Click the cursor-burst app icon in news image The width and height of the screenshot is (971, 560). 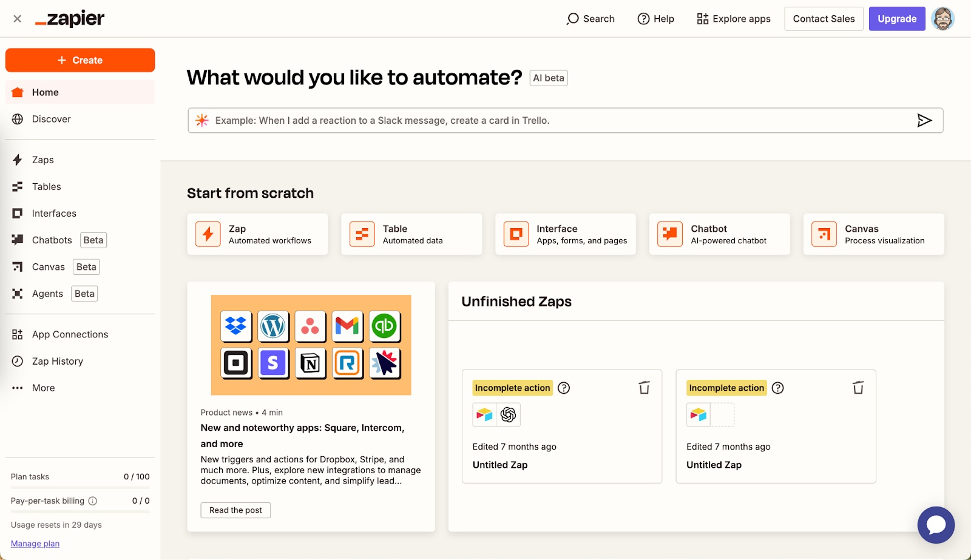385,363
